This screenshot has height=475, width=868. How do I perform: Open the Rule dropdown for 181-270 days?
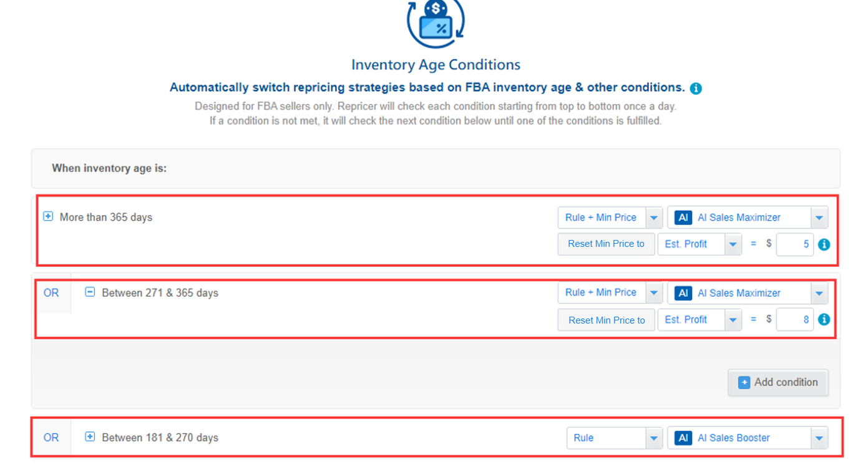(x=654, y=438)
